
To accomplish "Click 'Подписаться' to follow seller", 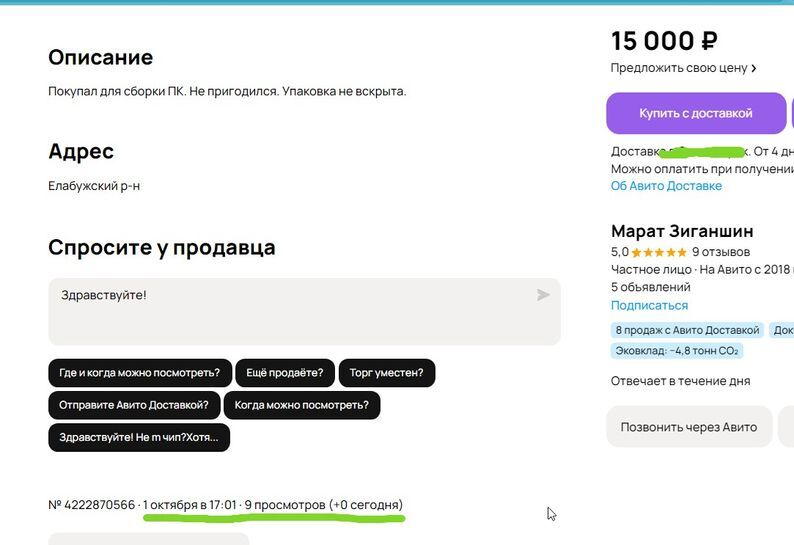I will click(649, 305).
